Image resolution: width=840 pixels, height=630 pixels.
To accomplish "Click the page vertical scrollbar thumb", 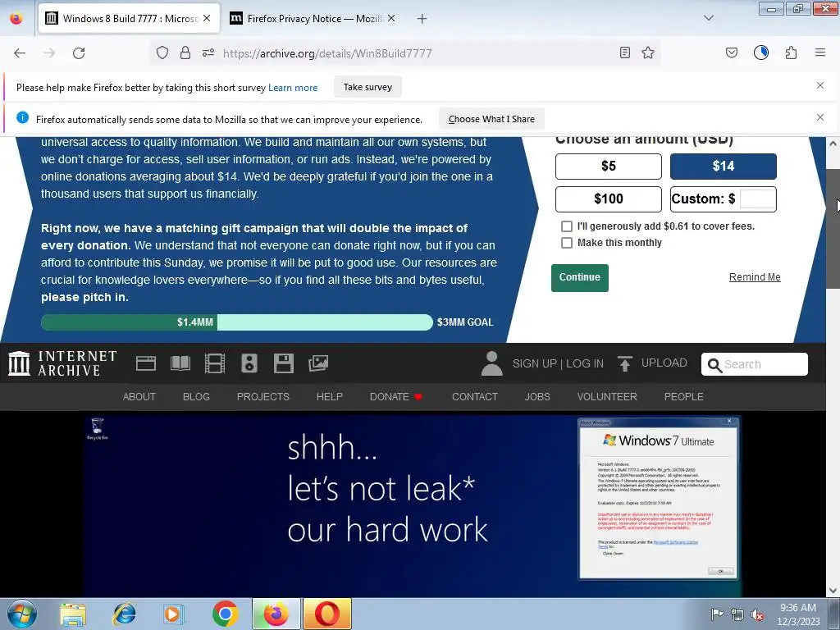I will [833, 229].
